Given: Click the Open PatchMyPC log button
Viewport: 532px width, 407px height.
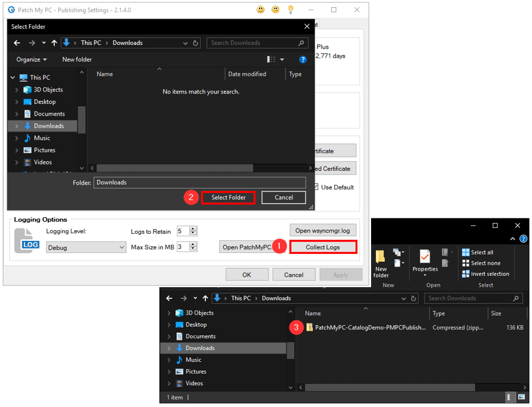Looking at the screenshot, I should click(246, 247).
